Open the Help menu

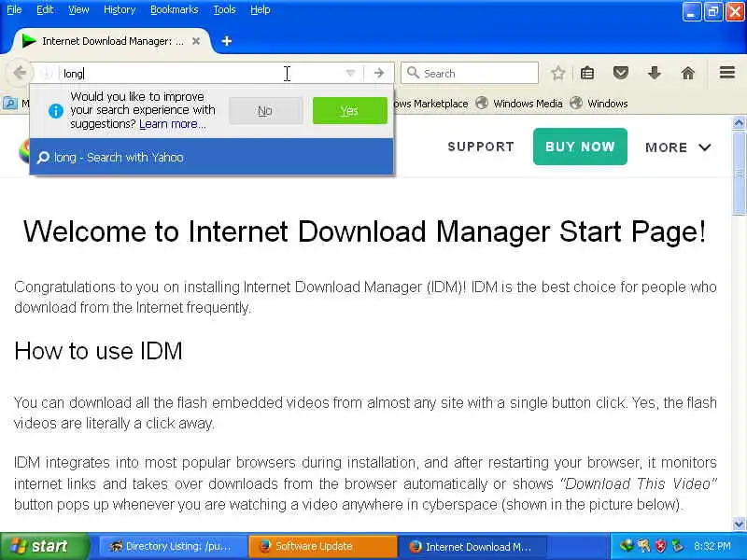click(261, 9)
